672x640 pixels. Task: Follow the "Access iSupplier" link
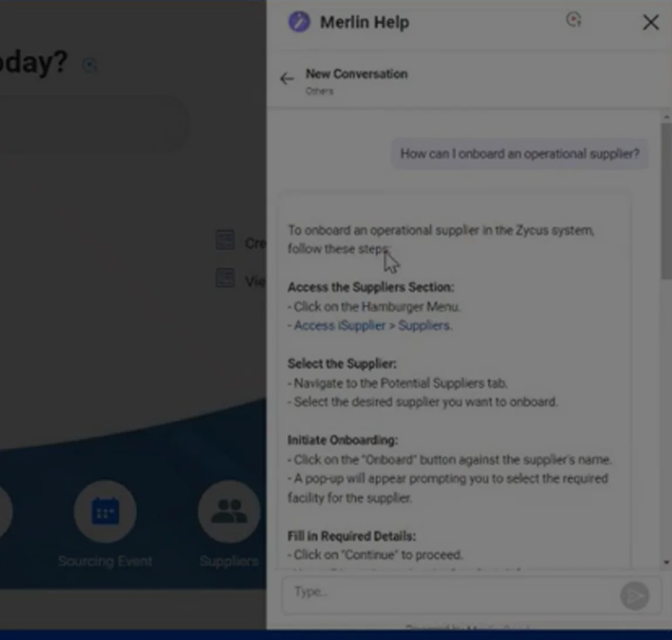coord(340,326)
